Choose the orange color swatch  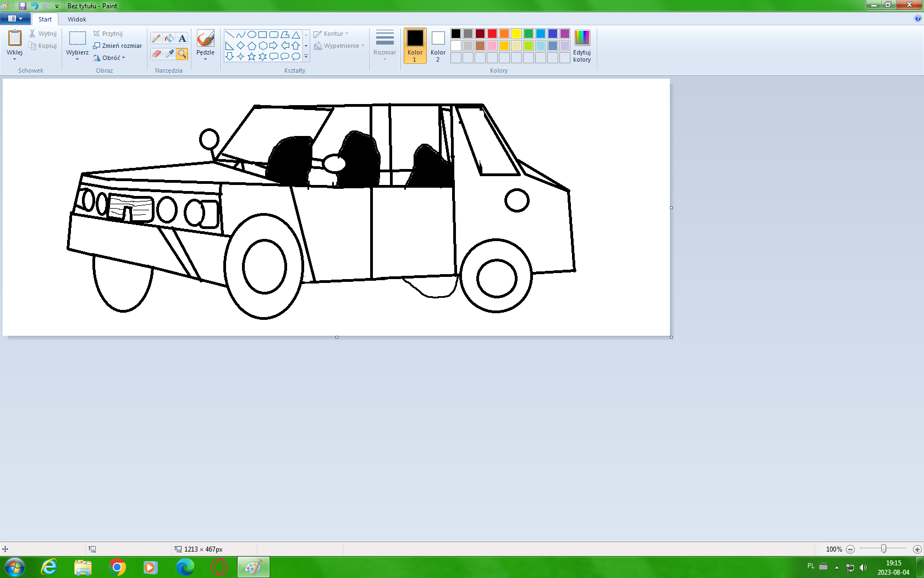click(504, 34)
